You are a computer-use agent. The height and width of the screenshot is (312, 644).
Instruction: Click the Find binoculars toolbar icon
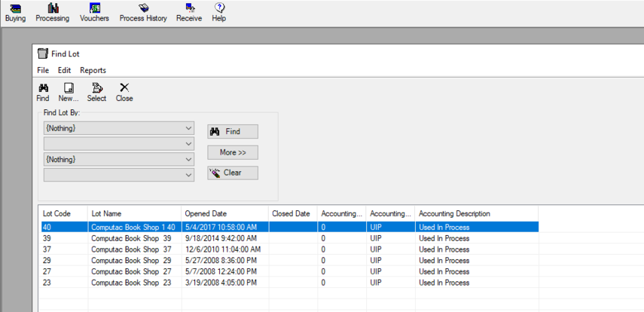tap(43, 93)
